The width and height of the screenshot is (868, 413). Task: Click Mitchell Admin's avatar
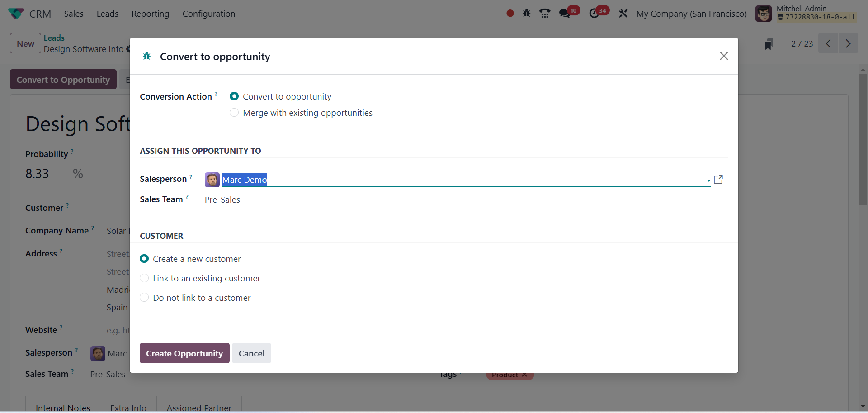click(x=764, y=14)
